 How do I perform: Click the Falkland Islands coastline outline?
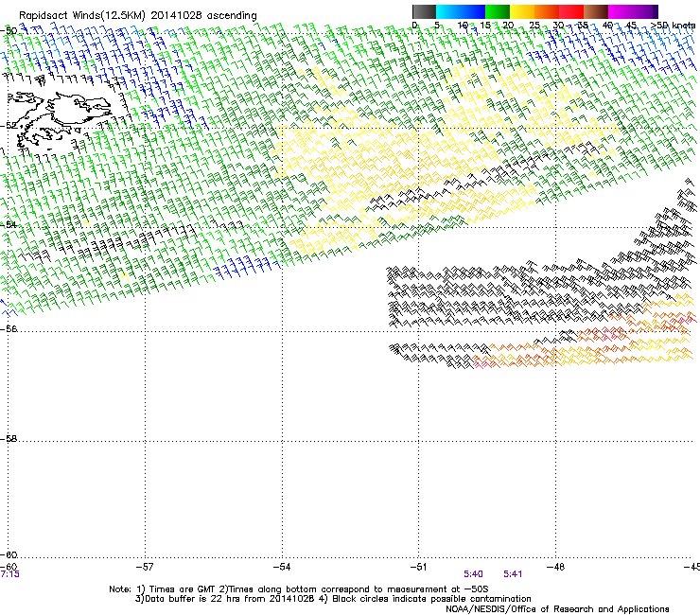(58, 119)
